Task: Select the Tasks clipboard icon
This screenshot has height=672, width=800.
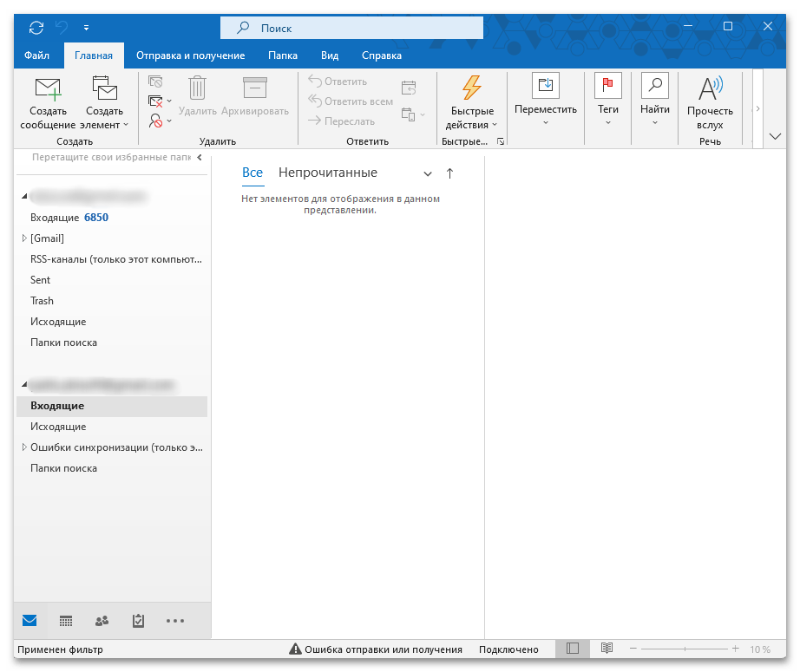Action: [x=138, y=621]
